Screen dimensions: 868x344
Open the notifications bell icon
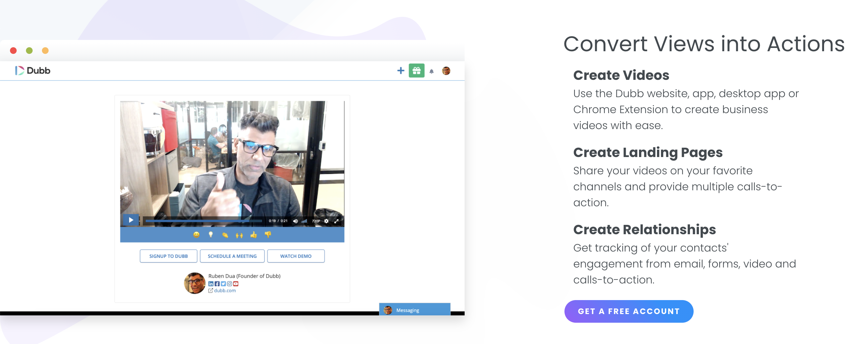[431, 71]
